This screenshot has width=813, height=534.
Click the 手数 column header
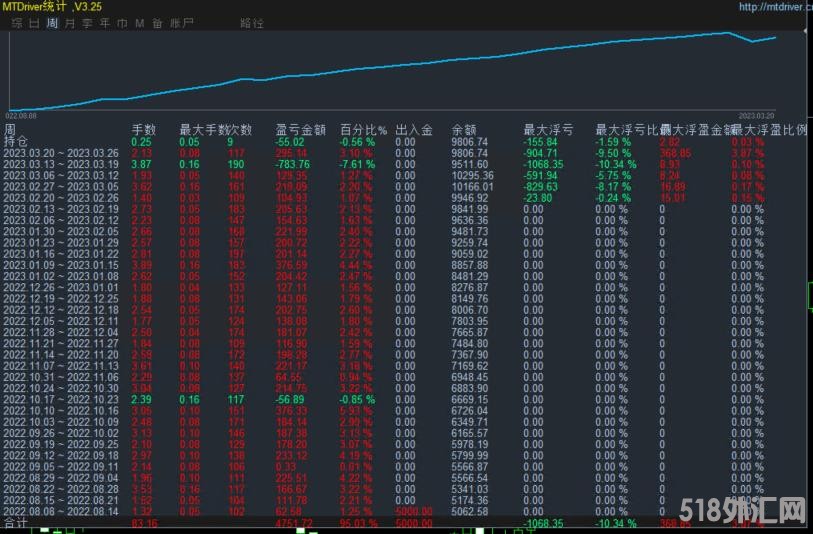pyautogui.click(x=144, y=130)
